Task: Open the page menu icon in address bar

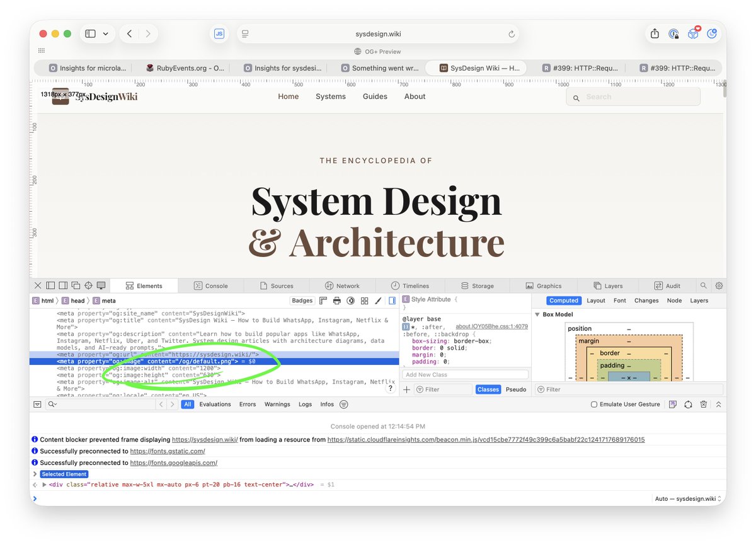Action: pyautogui.click(x=246, y=34)
